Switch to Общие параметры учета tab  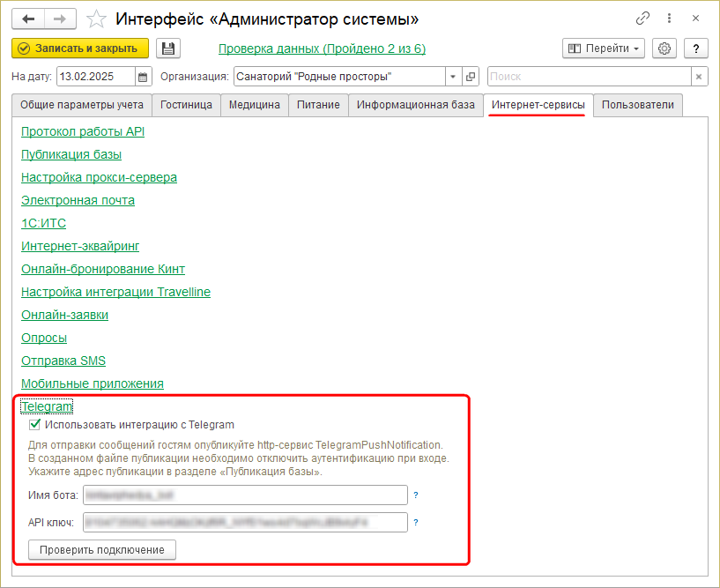click(x=82, y=105)
